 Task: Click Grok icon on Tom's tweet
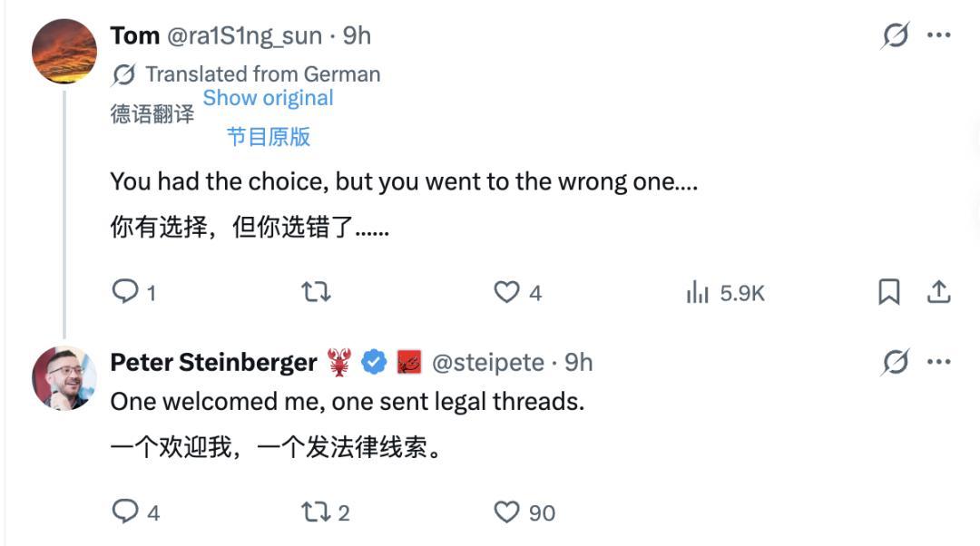pos(895,36)
